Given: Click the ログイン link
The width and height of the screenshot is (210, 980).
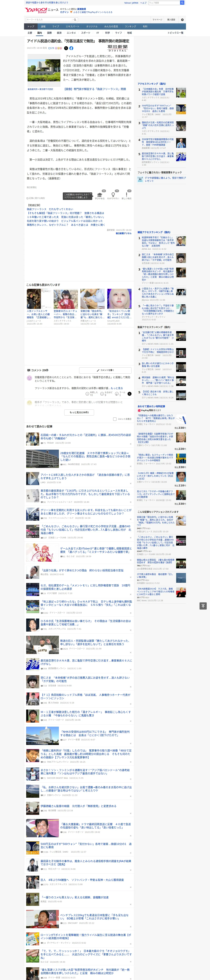Looking at the screenshot, I should (x=64, y=12).
